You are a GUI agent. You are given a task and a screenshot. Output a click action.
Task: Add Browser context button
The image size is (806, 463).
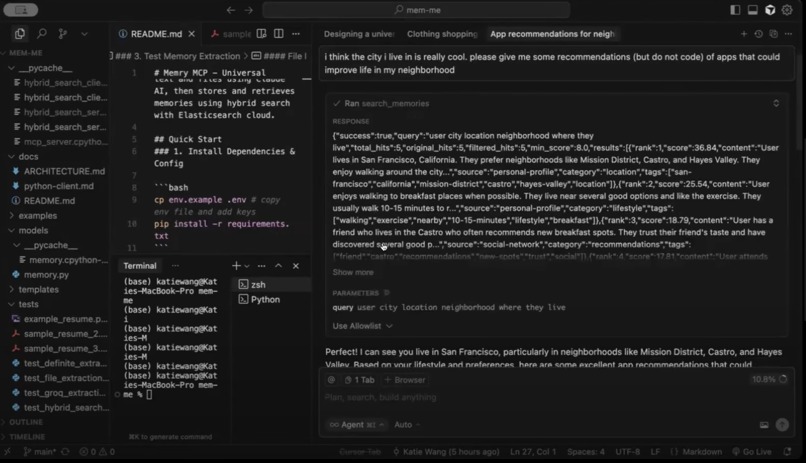tap(405, 380)
